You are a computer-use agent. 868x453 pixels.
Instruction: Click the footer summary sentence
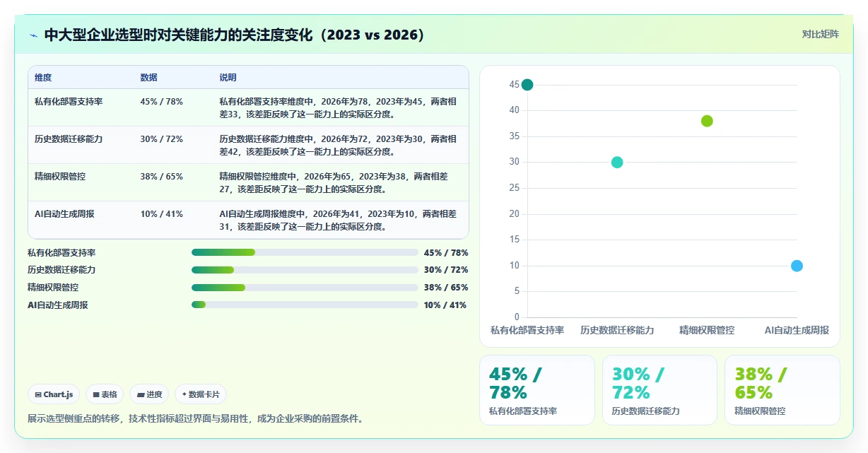[195, 418]
